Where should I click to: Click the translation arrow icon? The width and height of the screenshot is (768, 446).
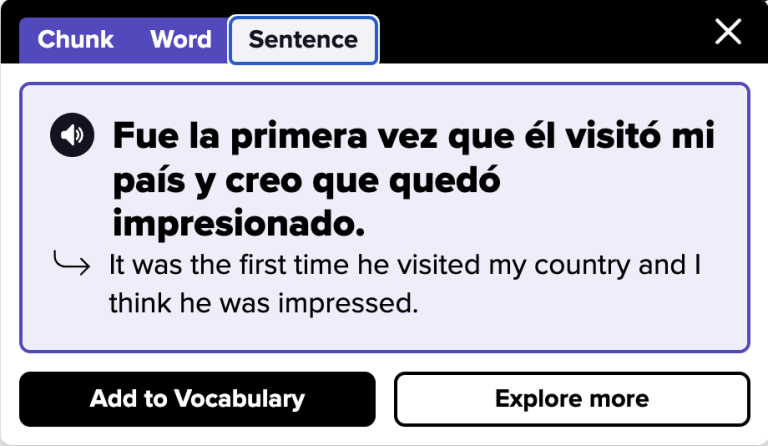[x=71, y=264]
